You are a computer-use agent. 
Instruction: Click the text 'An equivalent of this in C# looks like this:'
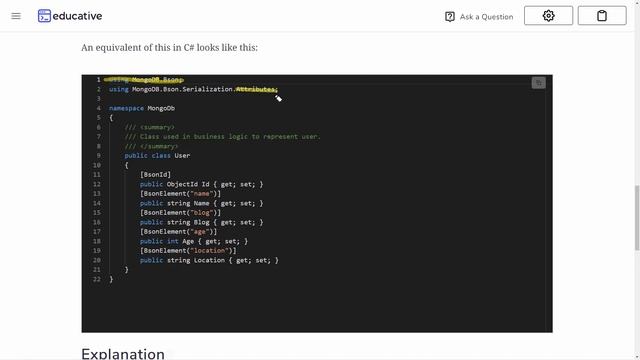169,47
